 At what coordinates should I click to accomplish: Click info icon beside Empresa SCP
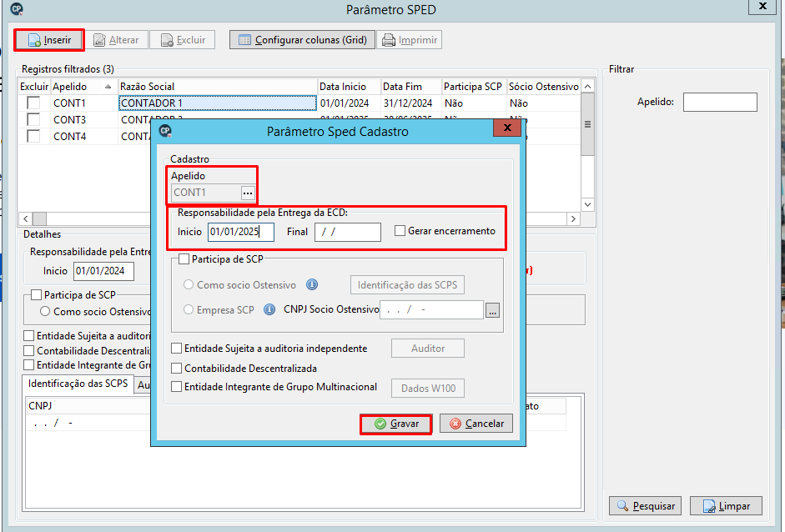click(269, 310)
